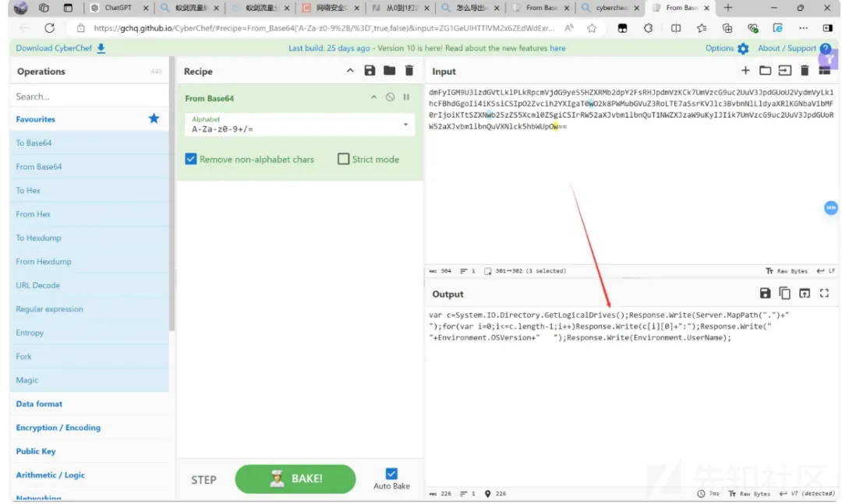Select From Hexdump operation
This screenshot has height=504, width=842.
(89, 262)
